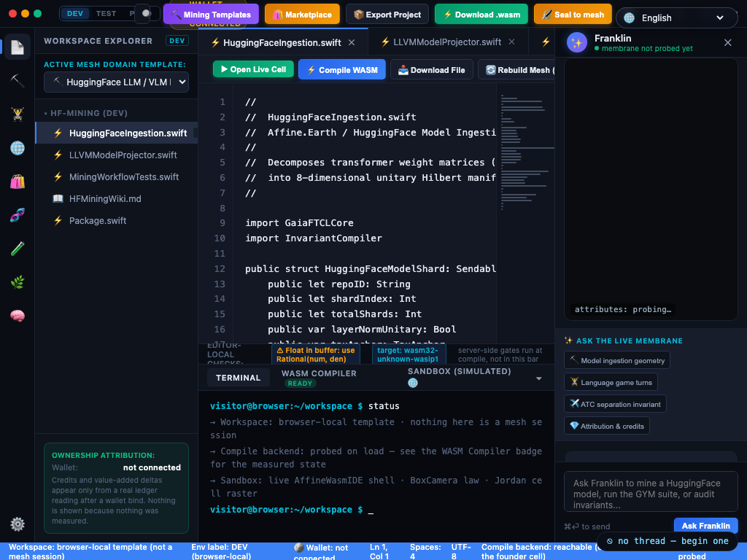Open HuggingFaceIngestion.swift in explorer
The width and height of the screenshot is (747, 560).
116,133
